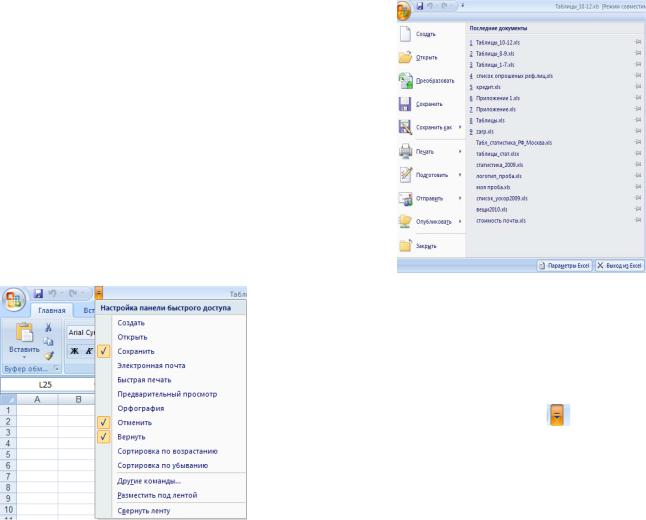This screenshot has width=646, height=520.
Task: Click the undo icon above the Office menu
Action: (431, 6)
